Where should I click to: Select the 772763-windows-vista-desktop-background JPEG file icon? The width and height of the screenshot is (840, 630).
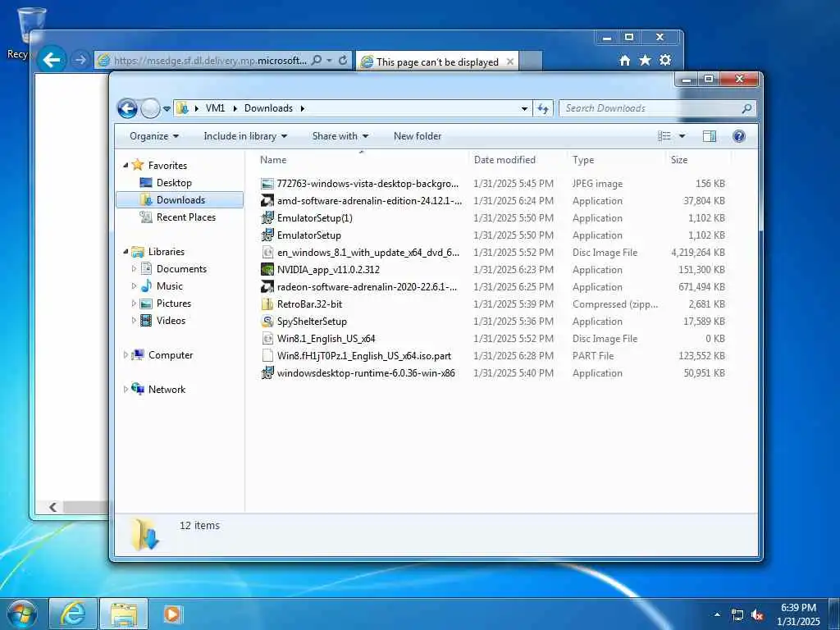pos(267,184)
